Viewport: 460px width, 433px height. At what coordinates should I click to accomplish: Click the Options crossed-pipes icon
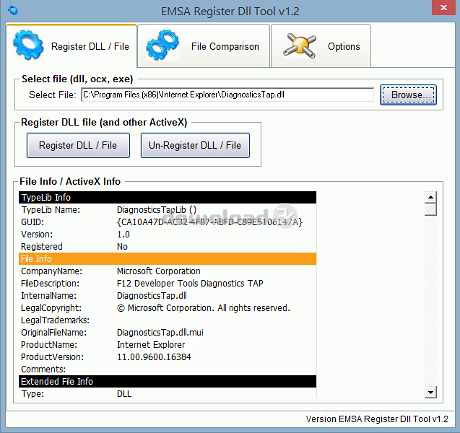point(299,46)
